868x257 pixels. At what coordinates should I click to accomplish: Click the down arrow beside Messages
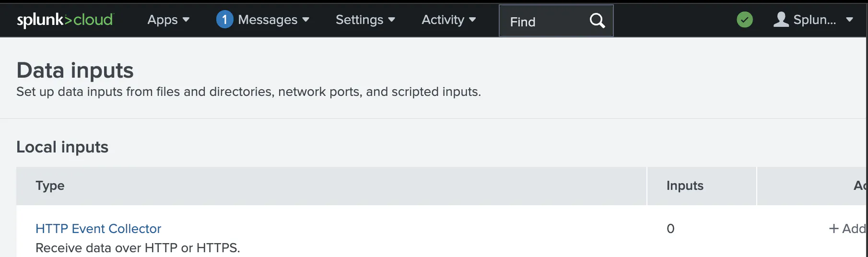click(x=305, y=20)
